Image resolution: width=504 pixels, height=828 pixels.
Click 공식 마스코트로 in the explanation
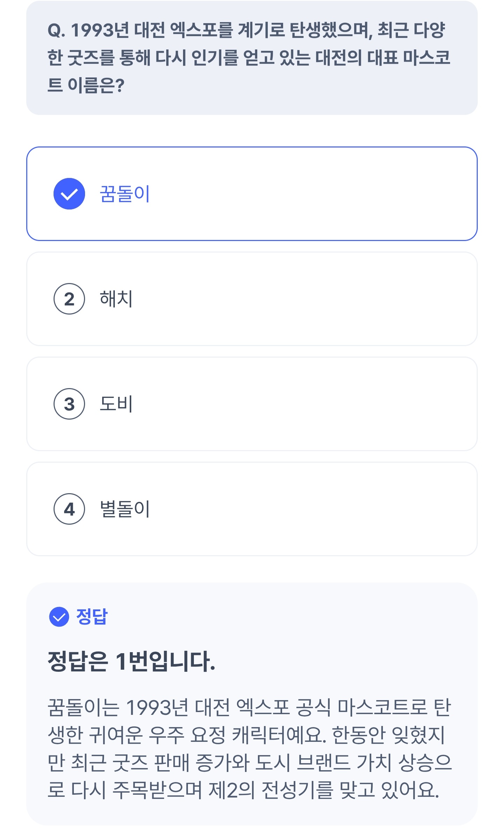pyautogui.click(x=361, y=707)
